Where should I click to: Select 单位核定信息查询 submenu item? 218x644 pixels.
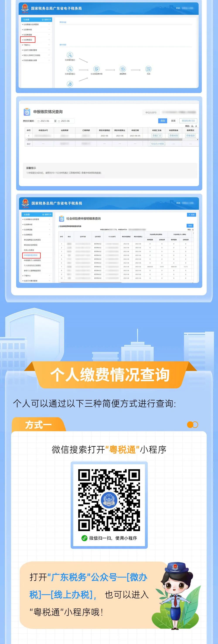tap(31, 245)
